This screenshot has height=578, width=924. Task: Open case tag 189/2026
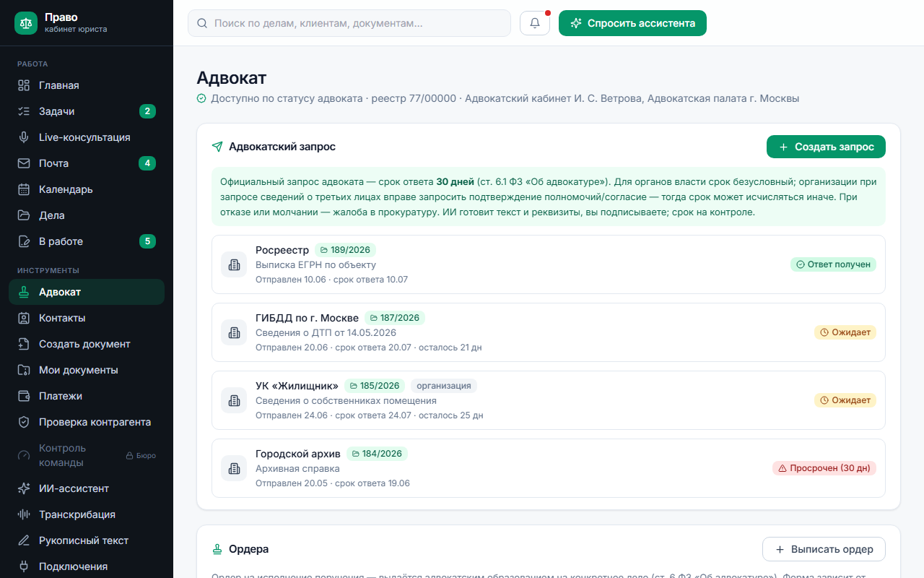345,250
